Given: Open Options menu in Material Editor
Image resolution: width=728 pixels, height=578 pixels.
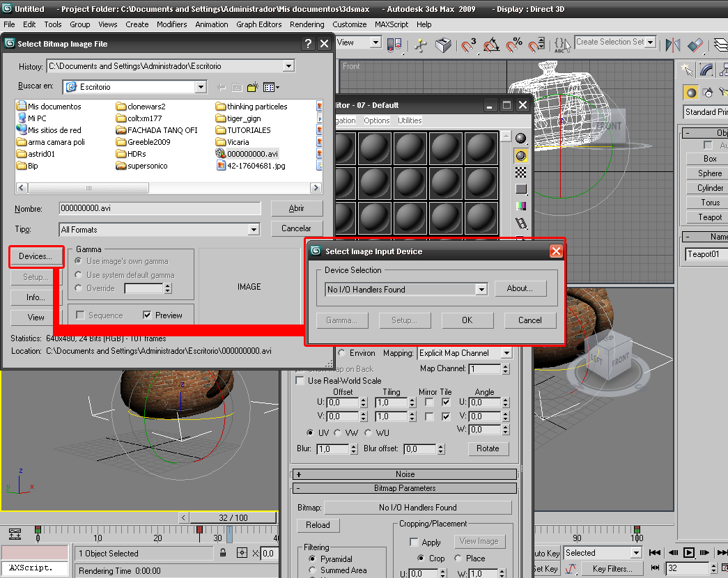Looking at the screenshot, I should (376, 120).
